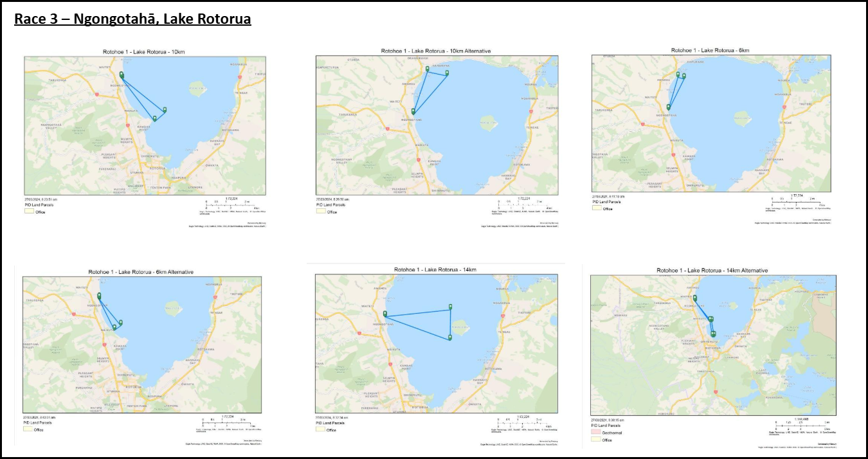Image resolution: width=868 pixels, height=459 pixels.
Task: Click the Office swatch under the 10km map
Action: pos(28,212)
